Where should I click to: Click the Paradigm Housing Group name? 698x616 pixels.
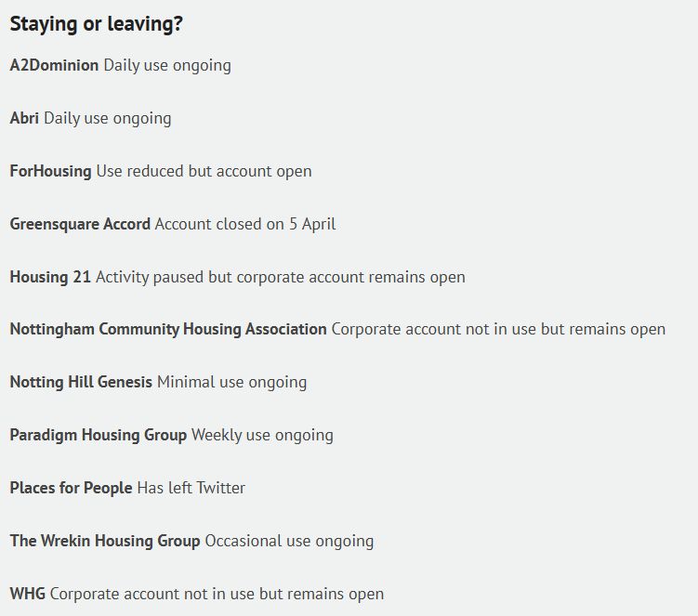[98, 435]
